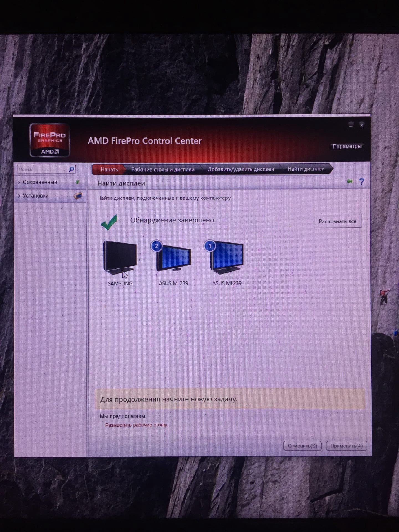Screen dimensions: 399x532
Task: Open the Параметры menu
Action: (347, 146)
